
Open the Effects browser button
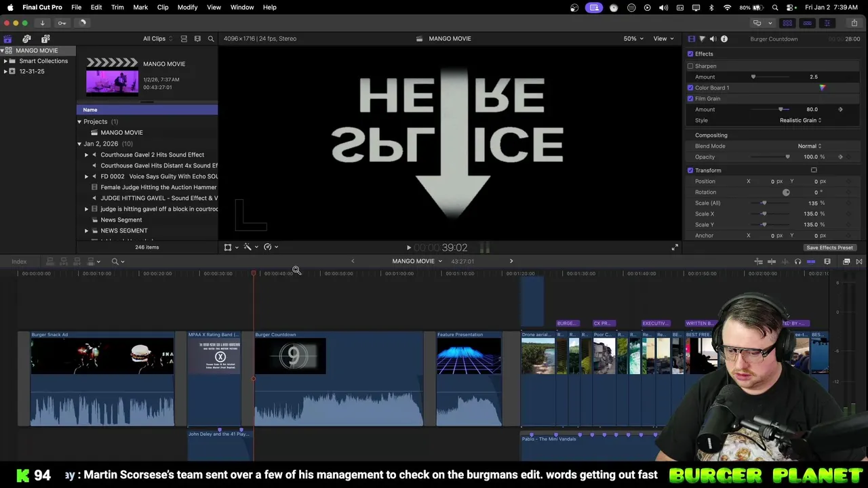click(x=846, y=262)
